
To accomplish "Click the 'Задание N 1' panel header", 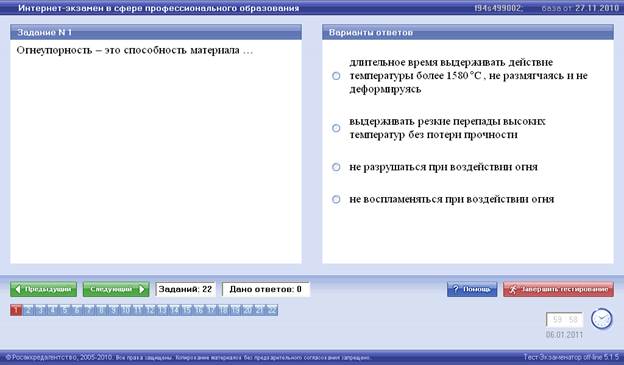I will pos(156,32).
